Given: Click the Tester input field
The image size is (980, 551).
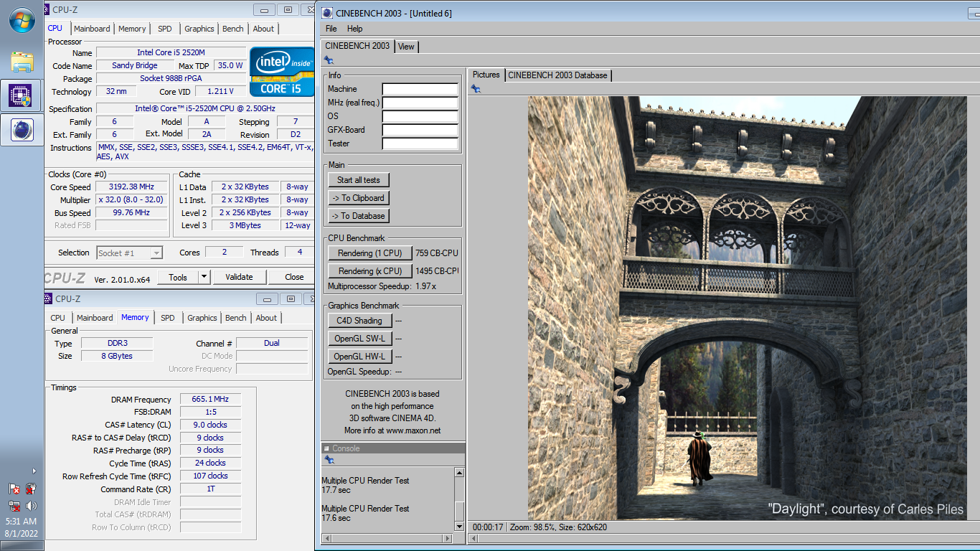Looking at the screenshot, I should coord(420,144).
